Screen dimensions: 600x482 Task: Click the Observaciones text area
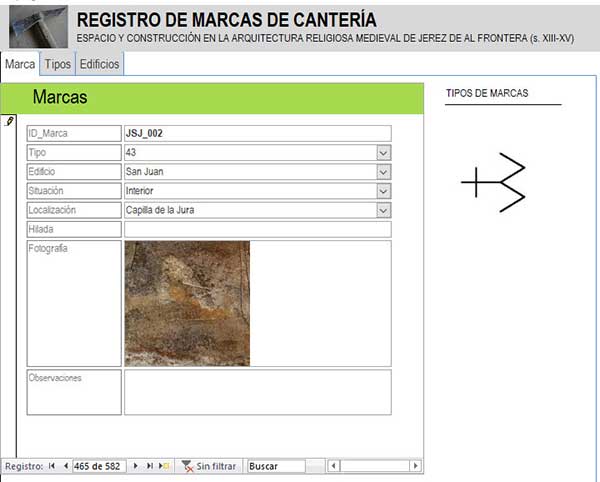point(258,392)
